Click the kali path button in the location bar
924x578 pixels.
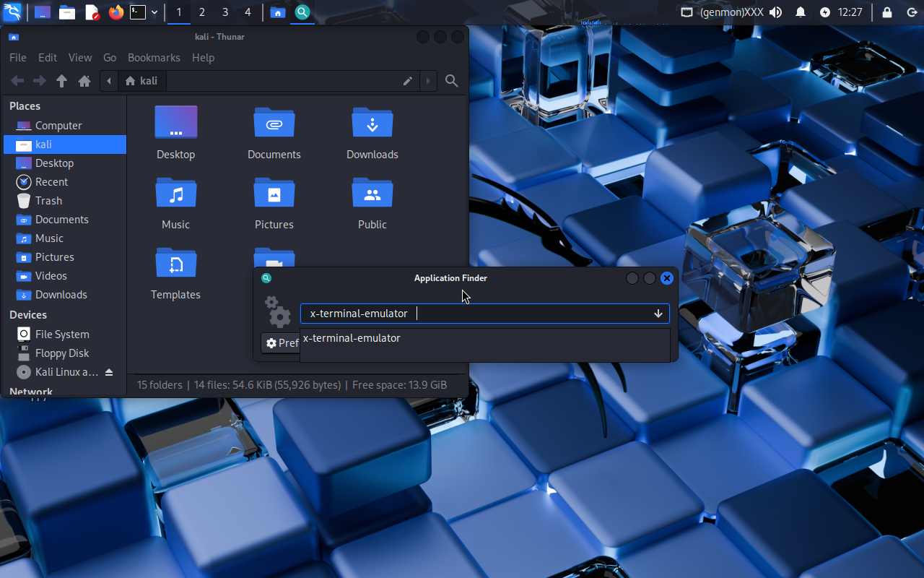tap(141, 81)
